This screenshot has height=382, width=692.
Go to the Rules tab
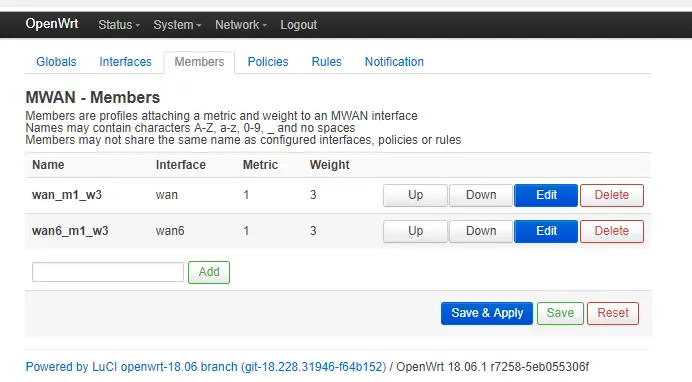point(327,62)
